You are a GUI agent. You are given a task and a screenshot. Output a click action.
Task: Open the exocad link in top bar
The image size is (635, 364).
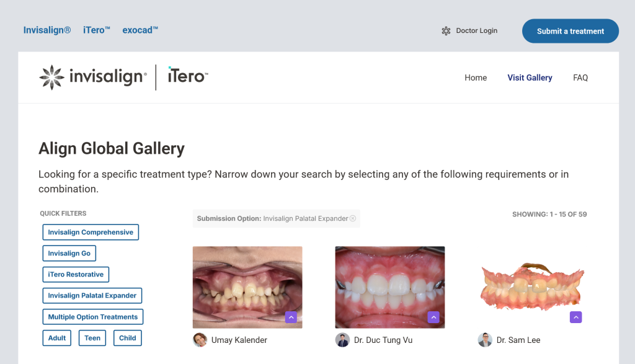coord(140,30)
